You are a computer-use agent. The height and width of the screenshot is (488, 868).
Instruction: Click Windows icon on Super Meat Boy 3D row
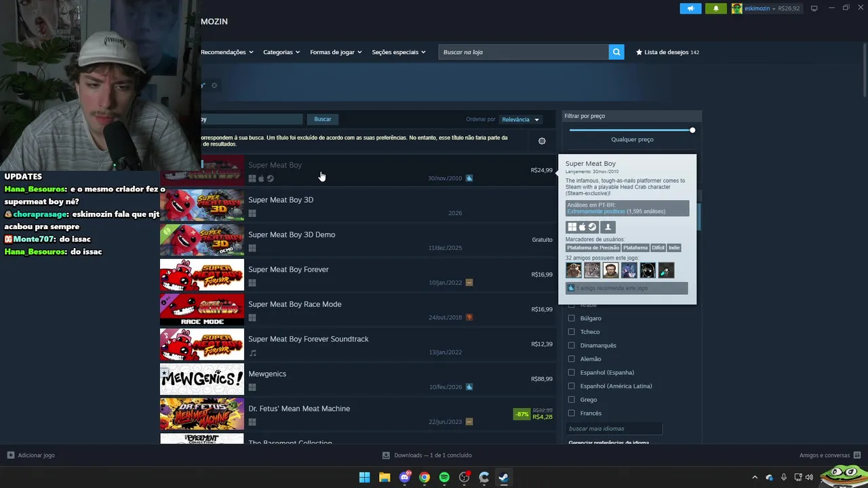(252, 213)
